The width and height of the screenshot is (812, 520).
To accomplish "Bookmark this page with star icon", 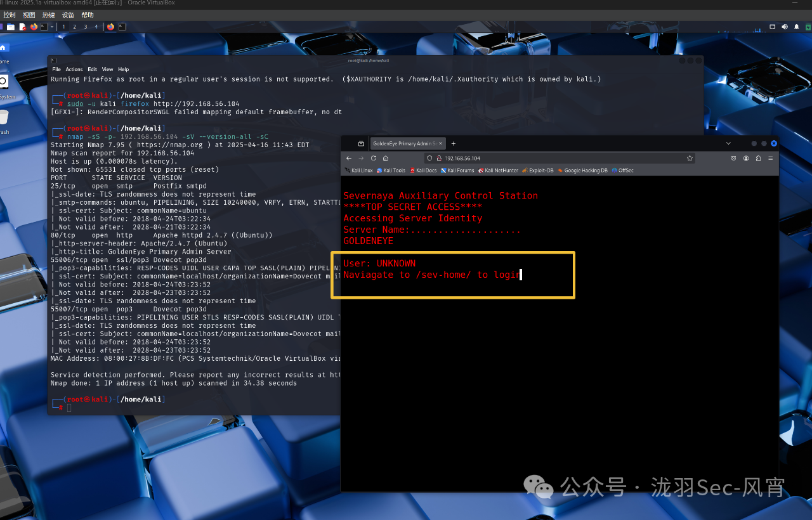I will pos(690,158).
